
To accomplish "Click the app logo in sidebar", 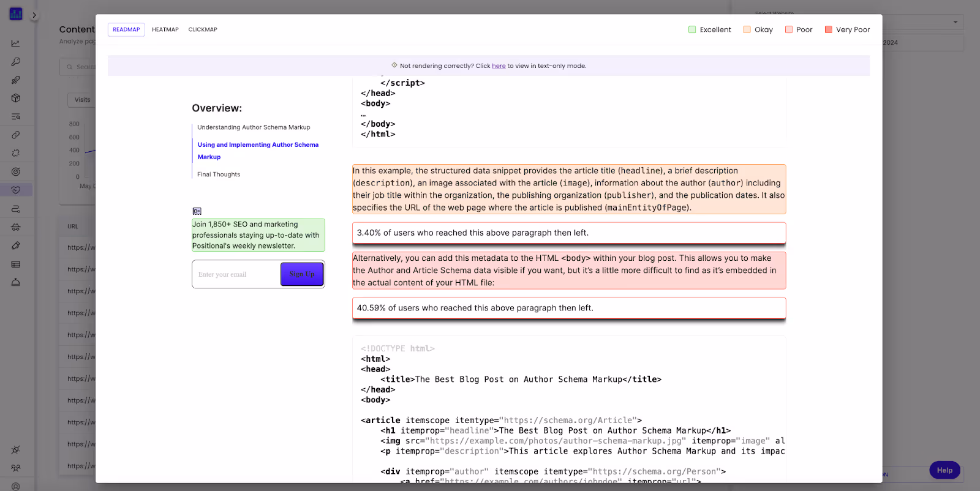I will 16,13.
